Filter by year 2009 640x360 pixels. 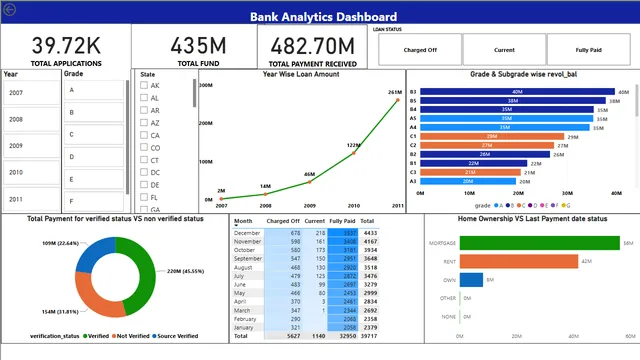point(31,146)
